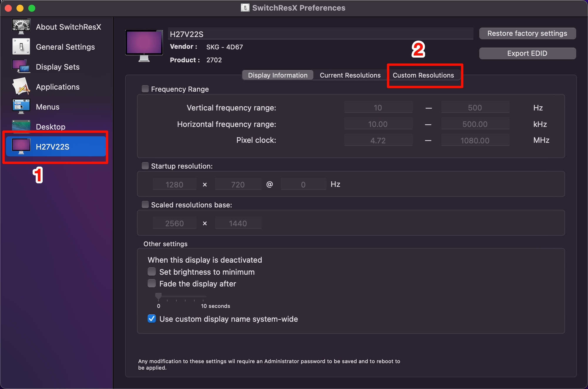Screen dimensions: 588x389
Task: Enable the Frequency Range checkbox
Action: 145,89
